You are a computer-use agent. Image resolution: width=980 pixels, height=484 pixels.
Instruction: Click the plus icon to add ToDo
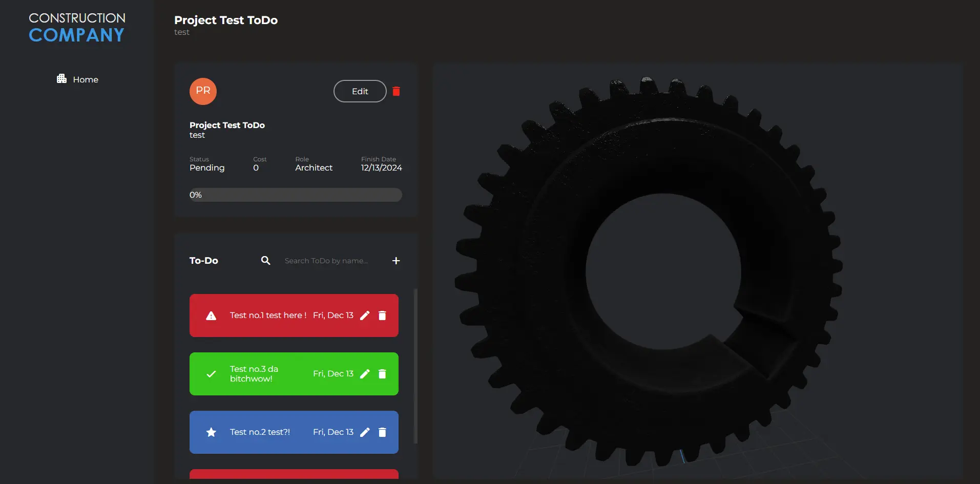coord(396,261)
